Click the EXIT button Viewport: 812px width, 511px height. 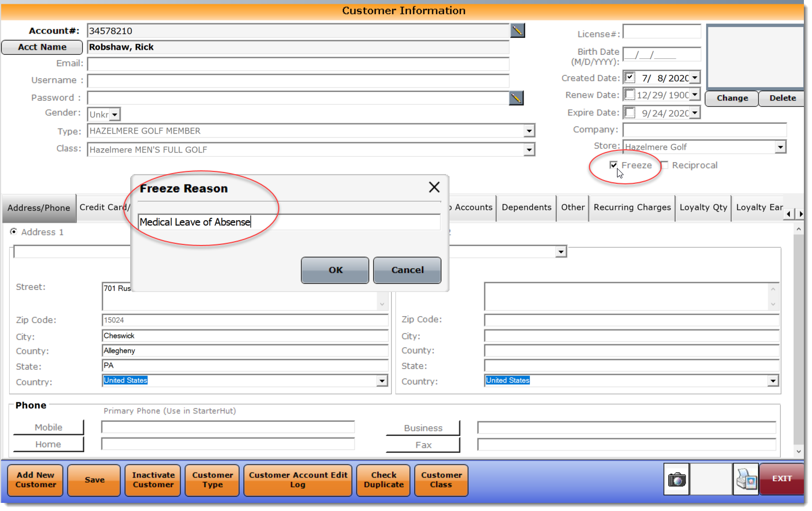point(781,479)
